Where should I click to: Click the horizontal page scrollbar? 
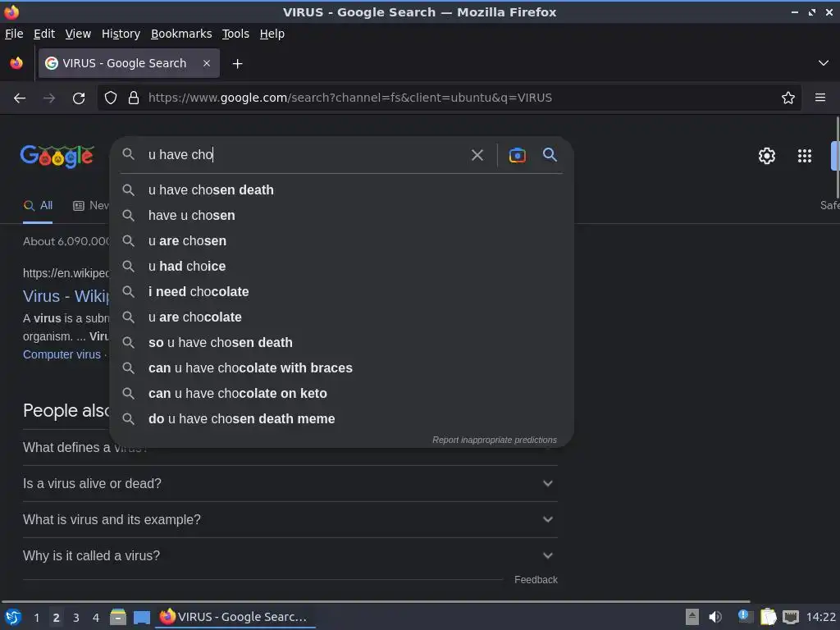tap(376, 602)
